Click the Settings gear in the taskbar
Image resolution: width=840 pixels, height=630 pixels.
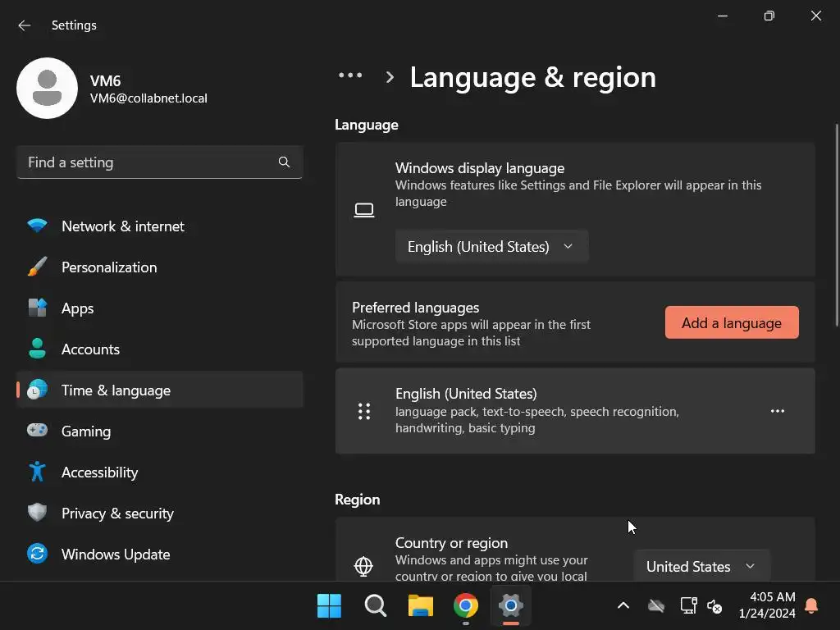(x=510, y=606)
